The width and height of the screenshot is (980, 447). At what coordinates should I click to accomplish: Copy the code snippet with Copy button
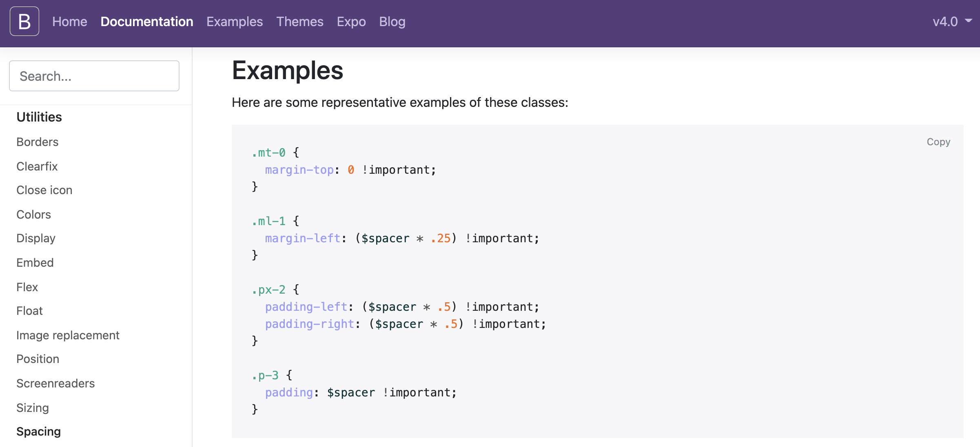tap(938, 142)
